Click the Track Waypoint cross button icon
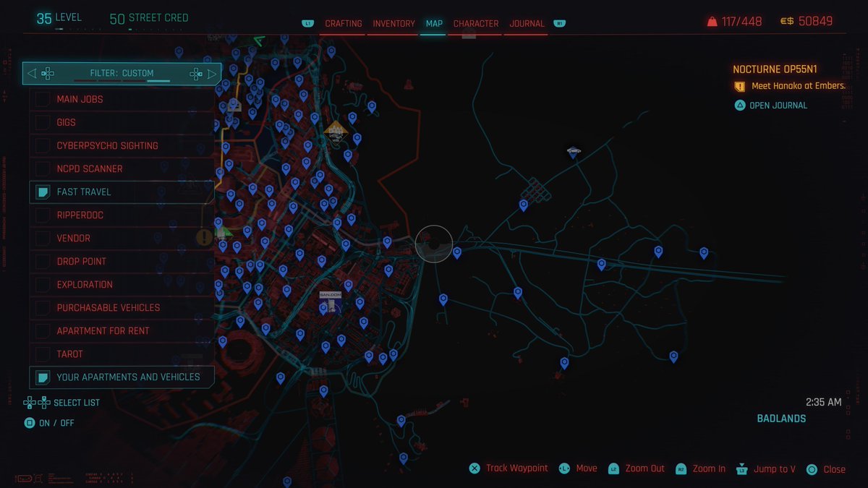868x488 pixels. [475, 468]
